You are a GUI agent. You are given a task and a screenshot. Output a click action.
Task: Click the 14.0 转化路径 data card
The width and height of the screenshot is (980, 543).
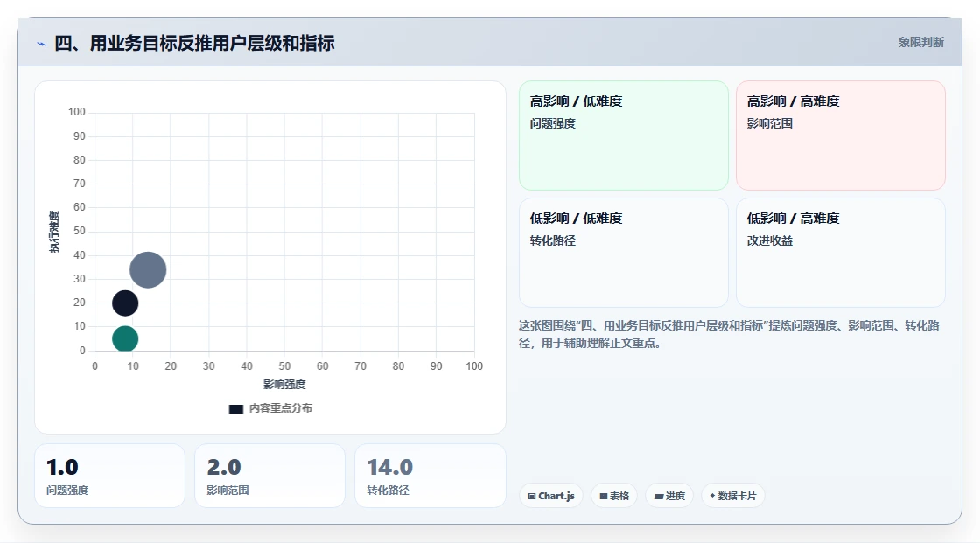[x=430, y=476]
